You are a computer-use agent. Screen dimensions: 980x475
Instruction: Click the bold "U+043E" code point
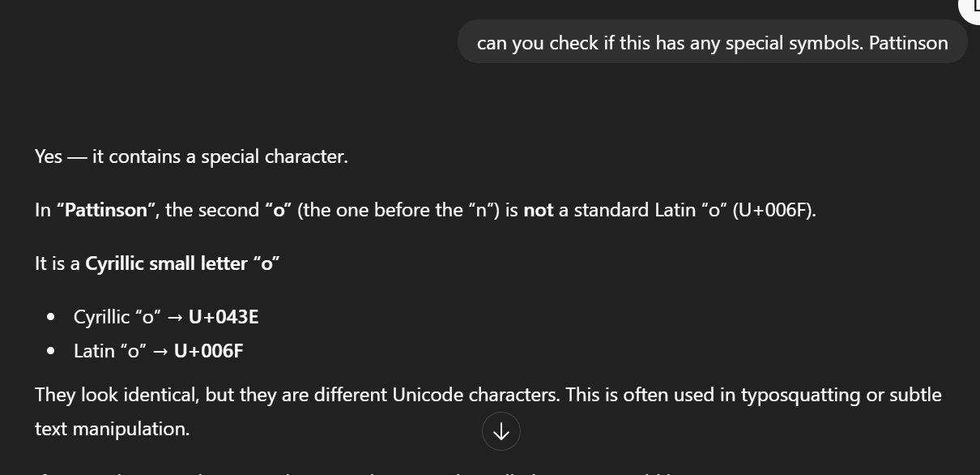224,317
